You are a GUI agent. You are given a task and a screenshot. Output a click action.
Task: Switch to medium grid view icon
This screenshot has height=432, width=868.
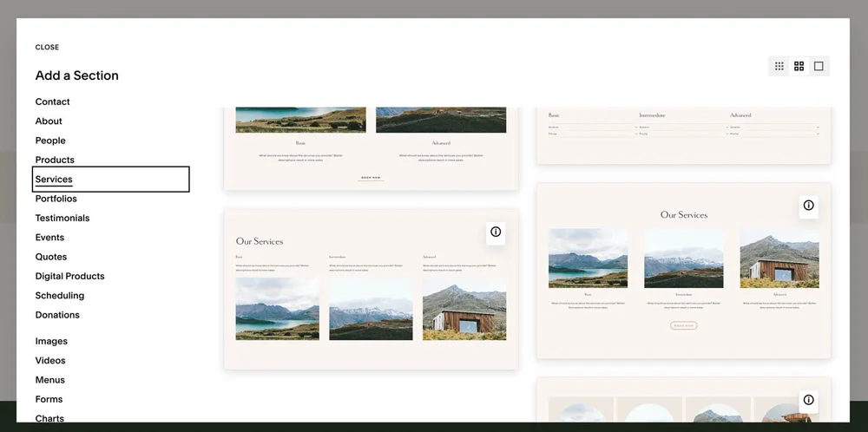[799, 67]
